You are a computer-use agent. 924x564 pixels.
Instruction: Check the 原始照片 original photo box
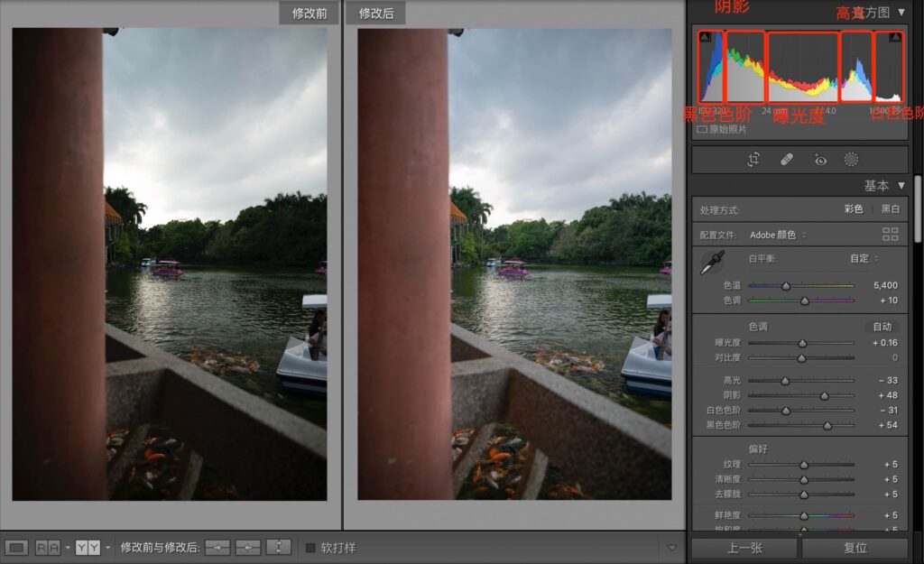(702, 130)
